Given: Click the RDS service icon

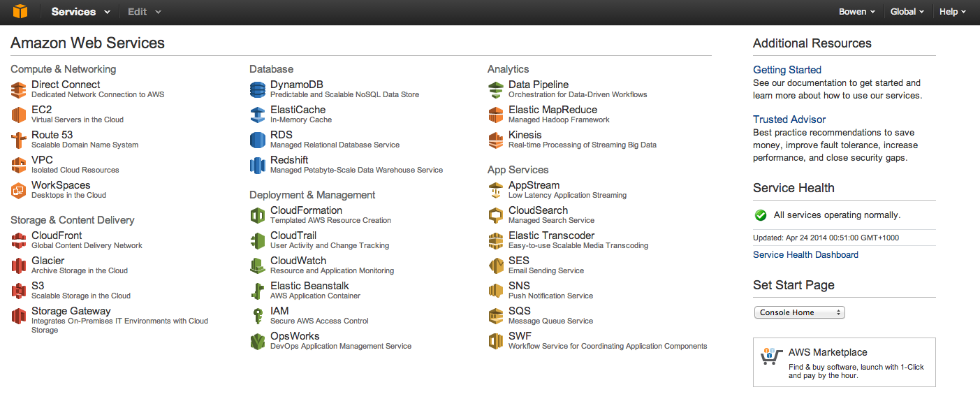Looking at the screenshot, I should click(258, 140).
